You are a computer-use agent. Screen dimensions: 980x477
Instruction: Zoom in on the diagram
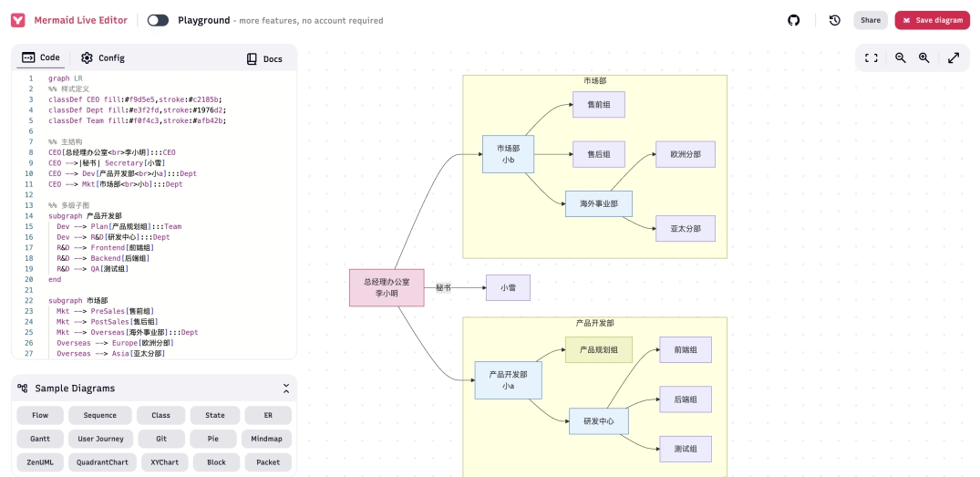click(x=923, y=57)
